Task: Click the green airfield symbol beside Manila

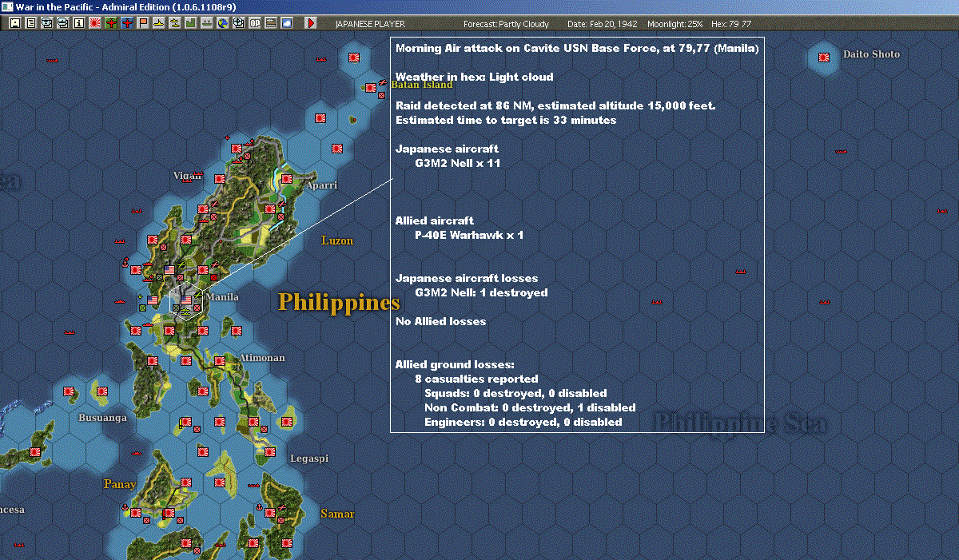Action: 198,295
